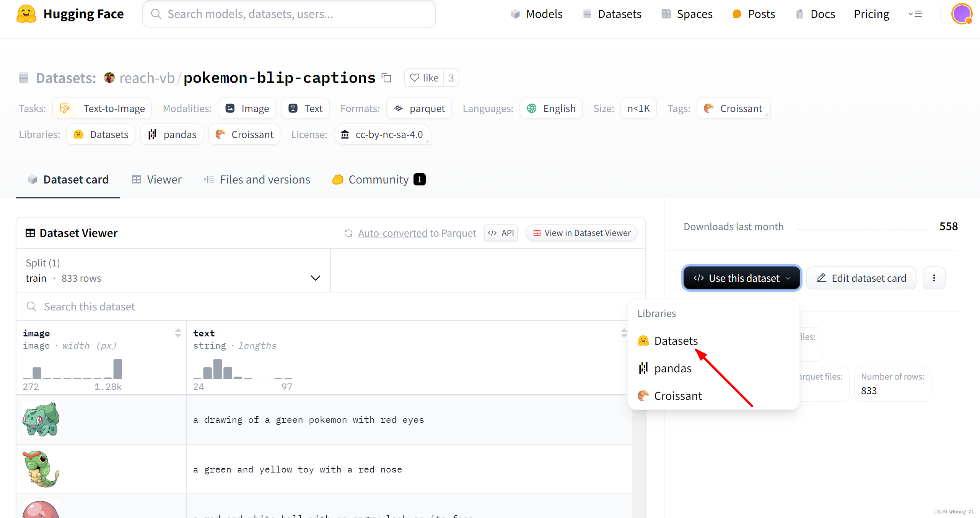Choose Datasets from the Libraries dropdown
The height and width of the screenshot is (518, 980).
(713, 341)
